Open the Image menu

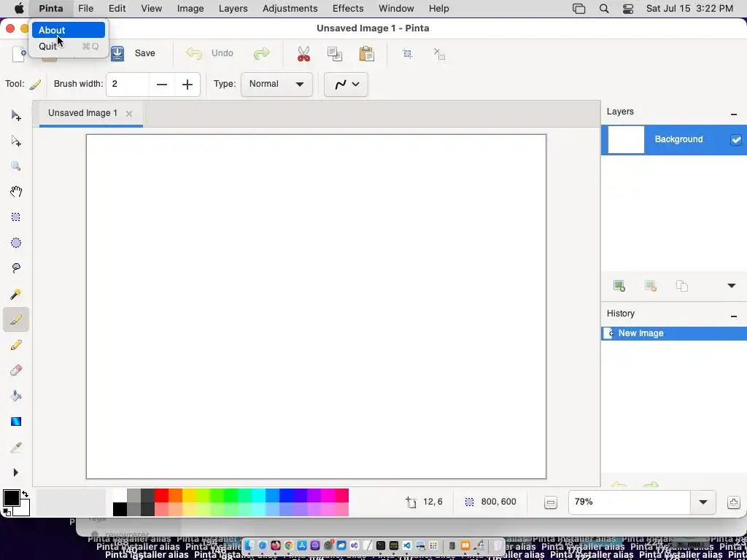[x=190, y=9]
